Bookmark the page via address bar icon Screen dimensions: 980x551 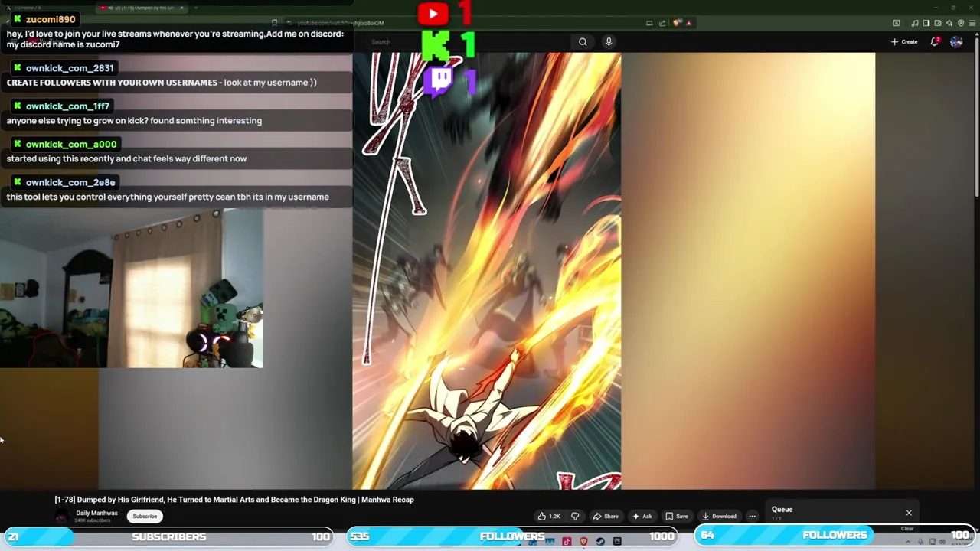point(274,23)
